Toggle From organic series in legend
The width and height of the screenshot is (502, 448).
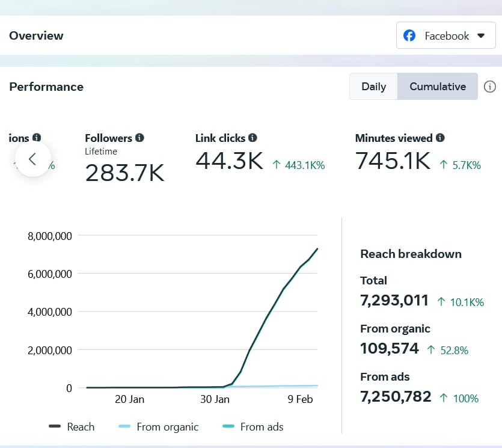[x=159, y=427]
